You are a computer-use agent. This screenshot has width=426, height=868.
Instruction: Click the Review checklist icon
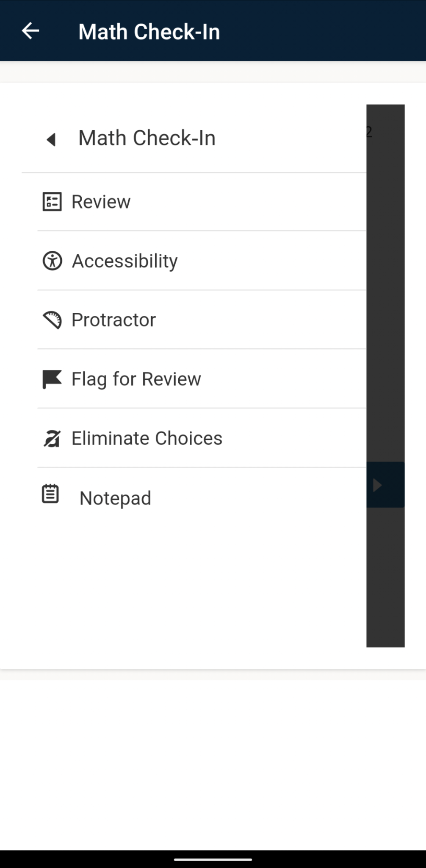(52, 202)
